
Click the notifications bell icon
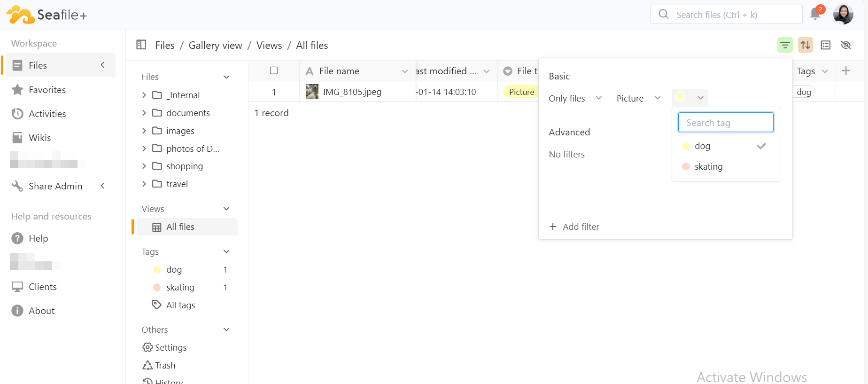tap(815, 14)
